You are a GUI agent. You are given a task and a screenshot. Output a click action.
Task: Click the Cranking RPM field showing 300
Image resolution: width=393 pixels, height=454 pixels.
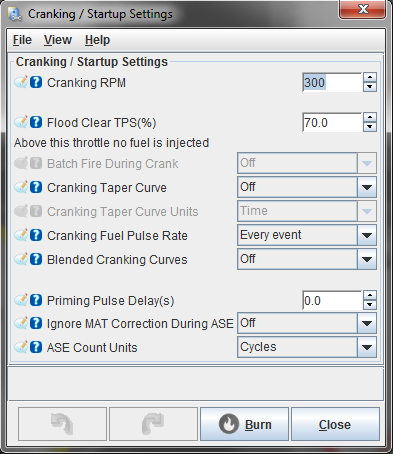pos(332,82)
